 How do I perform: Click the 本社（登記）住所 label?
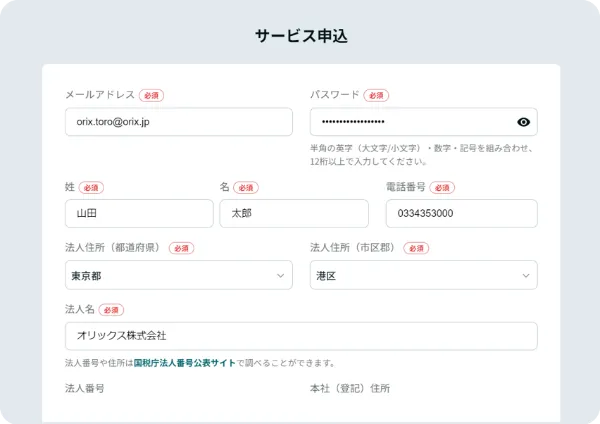tap(350, 388)
